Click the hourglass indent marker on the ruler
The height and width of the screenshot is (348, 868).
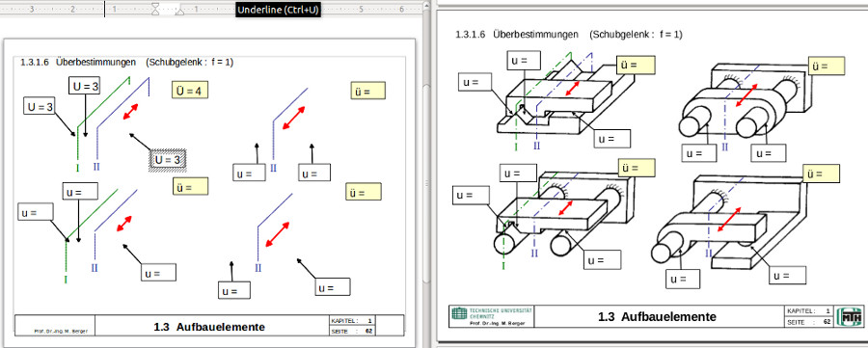point(156,9)
